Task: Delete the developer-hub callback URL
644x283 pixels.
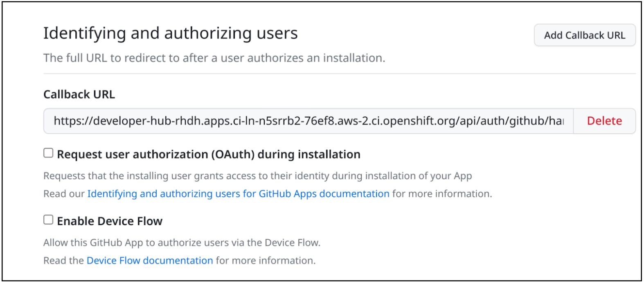Action: [604, 121]
